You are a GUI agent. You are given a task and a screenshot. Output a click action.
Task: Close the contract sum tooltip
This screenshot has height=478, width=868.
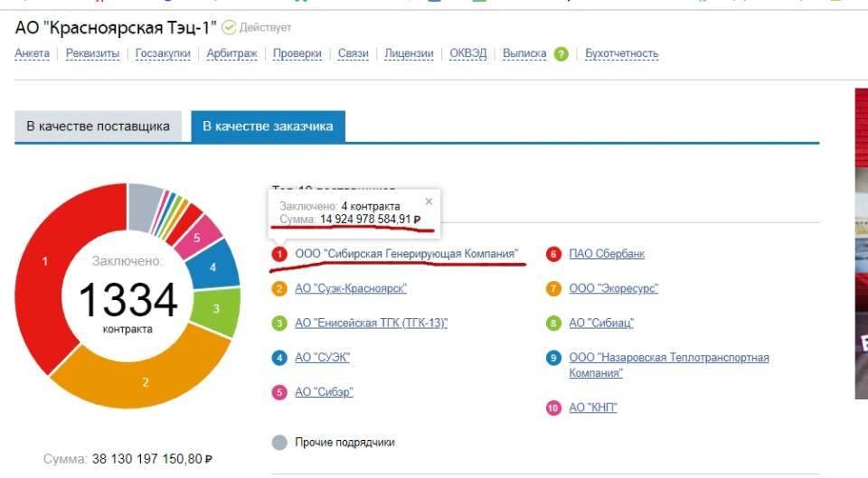(x=429, y=202)
